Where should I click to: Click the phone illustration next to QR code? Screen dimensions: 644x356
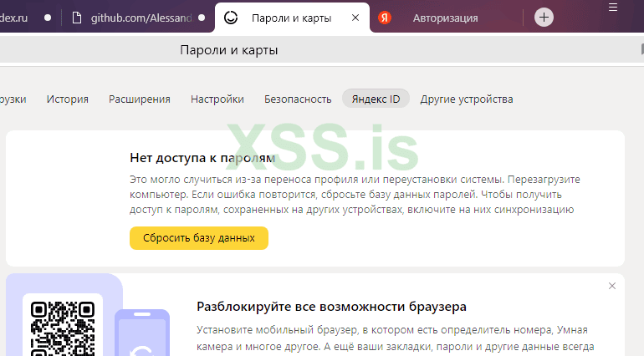pyautogui.click(x=142, y=333)
